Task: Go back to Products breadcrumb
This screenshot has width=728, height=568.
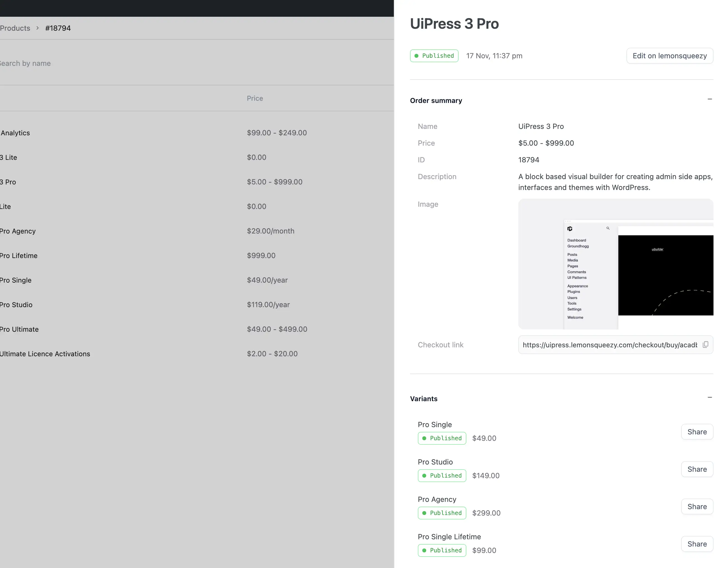Action: 15,28
